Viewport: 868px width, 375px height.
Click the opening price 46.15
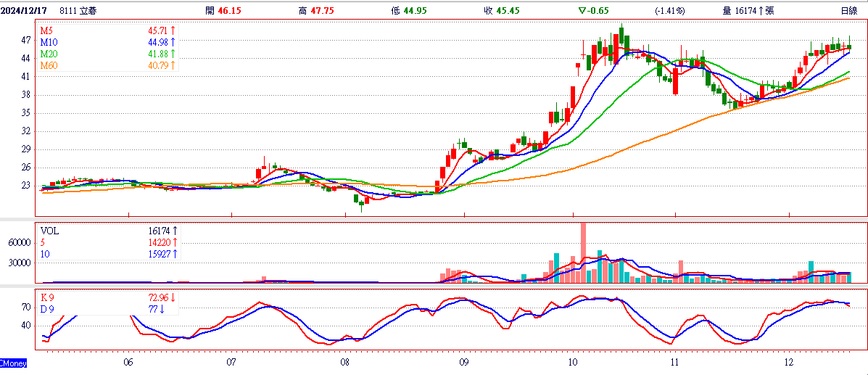pyautogui.click(x=231, y=11)
